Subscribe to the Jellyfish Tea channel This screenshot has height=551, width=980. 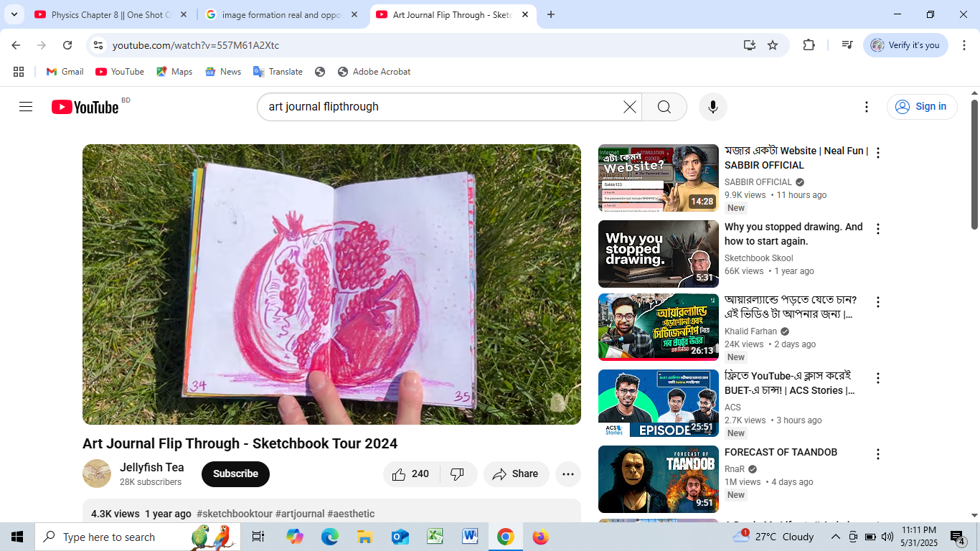pos(235,474)
